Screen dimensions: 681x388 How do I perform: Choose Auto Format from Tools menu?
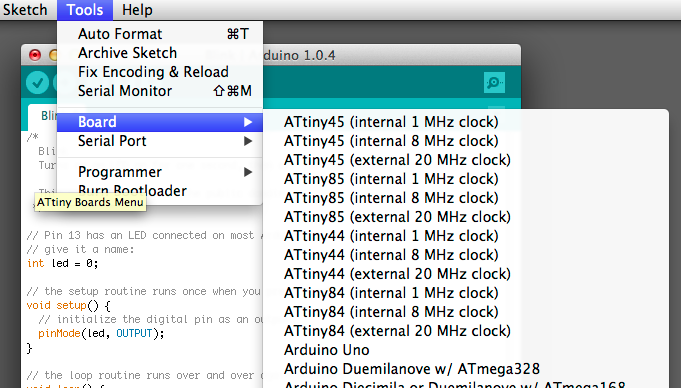point(160,34)
